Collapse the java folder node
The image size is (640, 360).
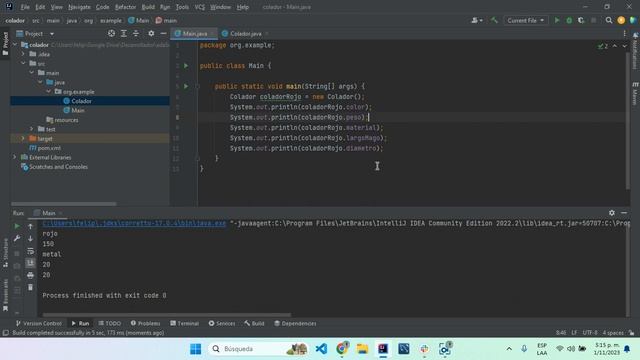[x=40, y=82]
